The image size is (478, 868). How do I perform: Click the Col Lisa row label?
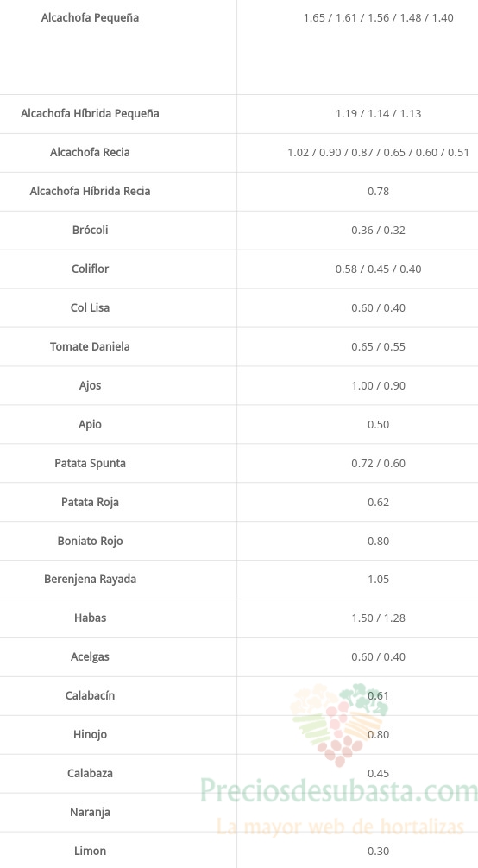[91, 307]
